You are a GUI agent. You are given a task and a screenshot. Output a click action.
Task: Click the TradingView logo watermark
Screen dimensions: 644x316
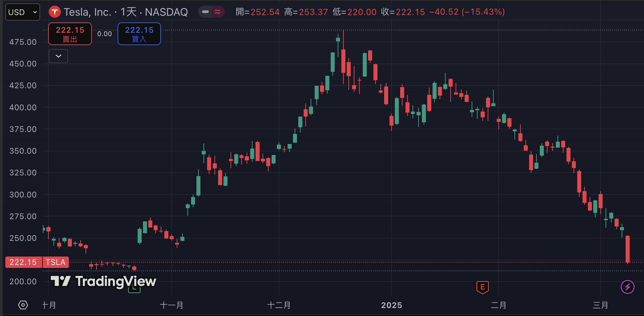coord(104,281)
